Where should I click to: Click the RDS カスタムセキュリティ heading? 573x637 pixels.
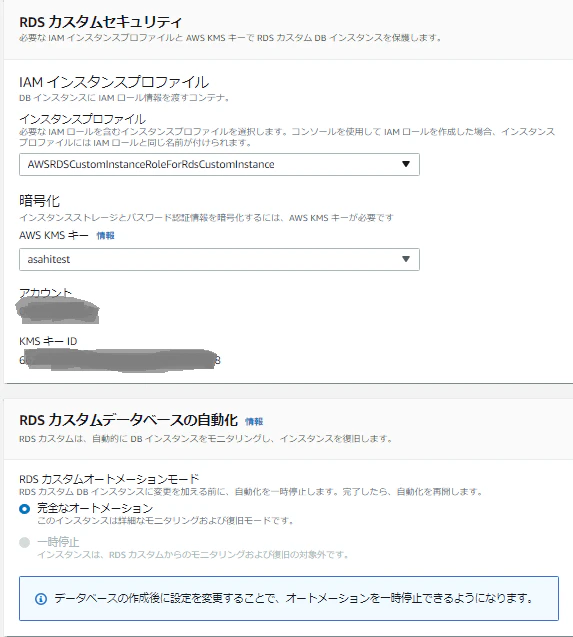click(x=100, y=22)
